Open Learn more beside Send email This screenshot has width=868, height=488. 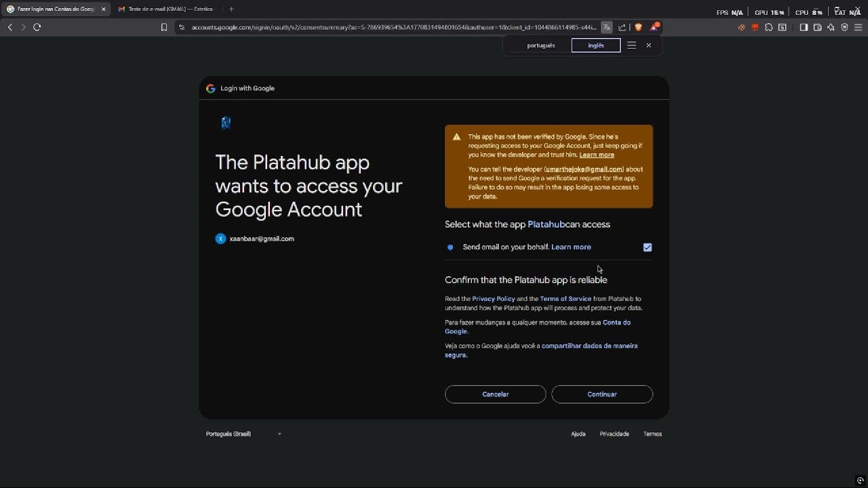tap(571, 247)
